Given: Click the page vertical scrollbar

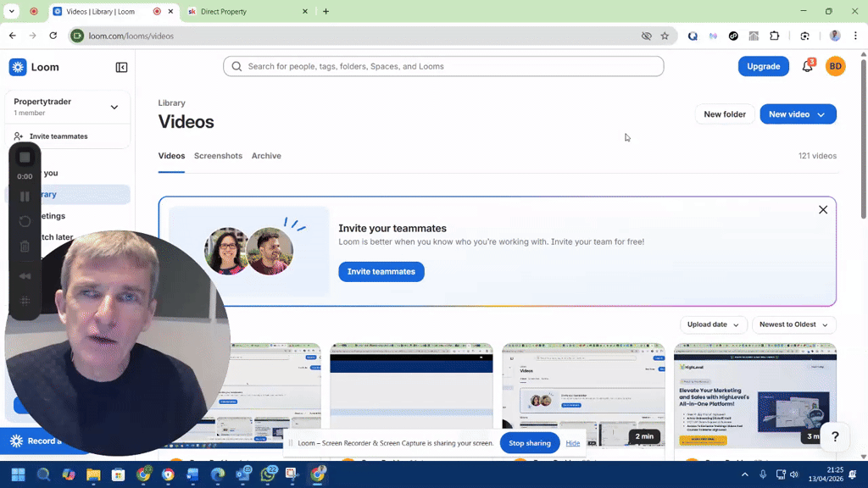Looking at the screenshot, I should 864,138.
